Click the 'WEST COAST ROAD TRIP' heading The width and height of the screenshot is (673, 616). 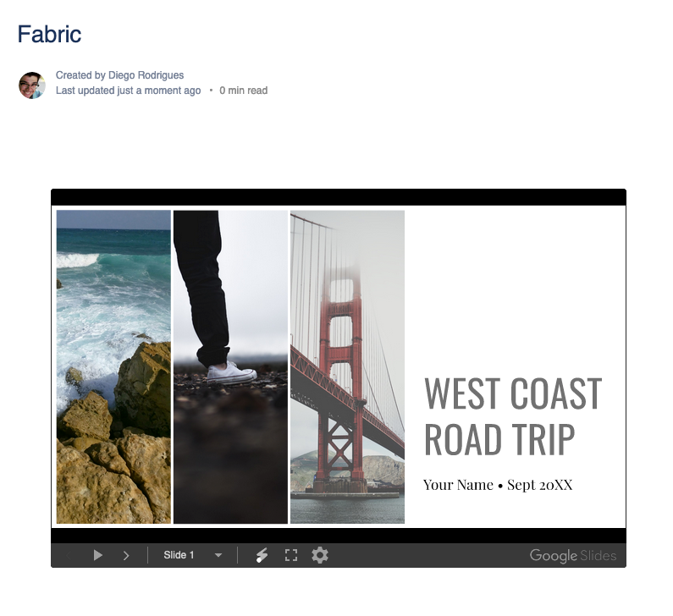click(x=513, y=416)
